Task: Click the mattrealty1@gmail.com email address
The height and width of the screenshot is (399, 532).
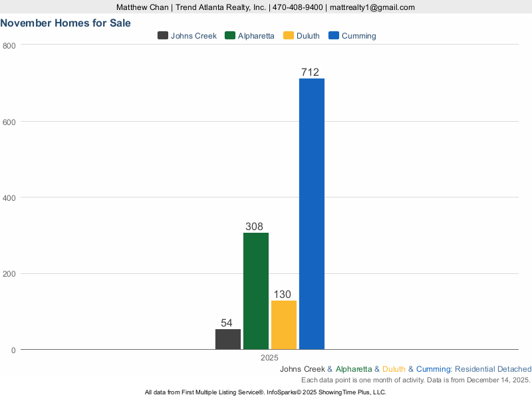Action: point(372,7)
